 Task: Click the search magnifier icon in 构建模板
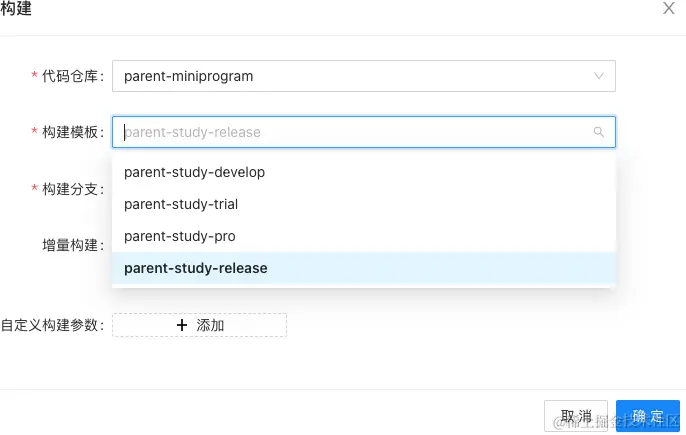(x=599, y=132)
